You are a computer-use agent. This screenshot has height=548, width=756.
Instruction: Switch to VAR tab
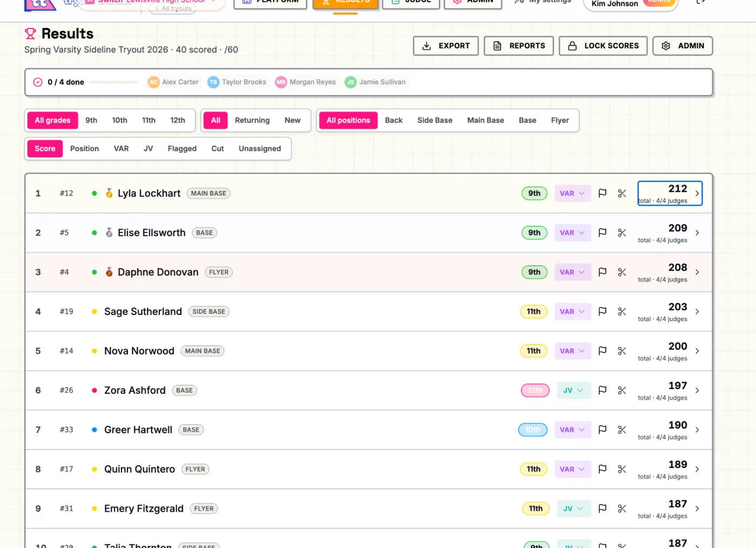121,149
